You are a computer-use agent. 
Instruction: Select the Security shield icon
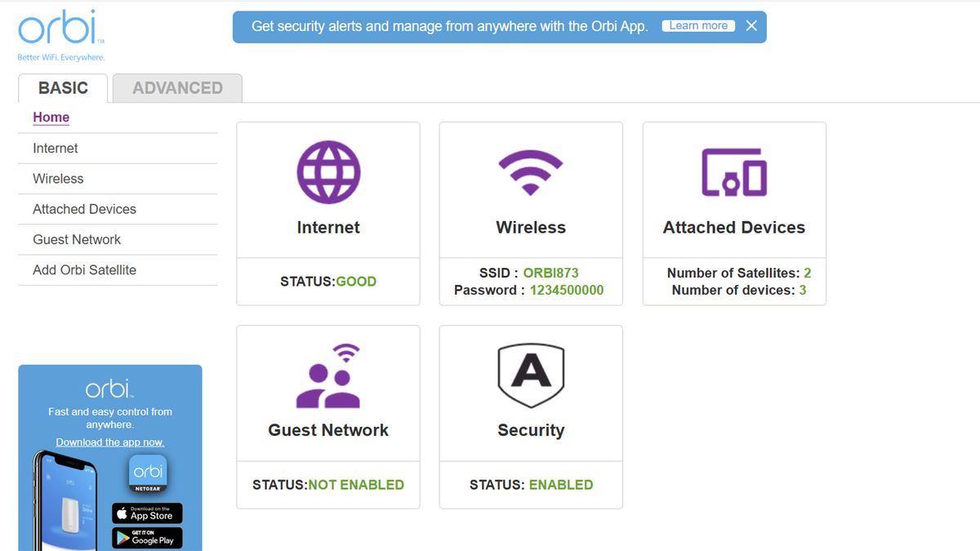tap(531, 376)
